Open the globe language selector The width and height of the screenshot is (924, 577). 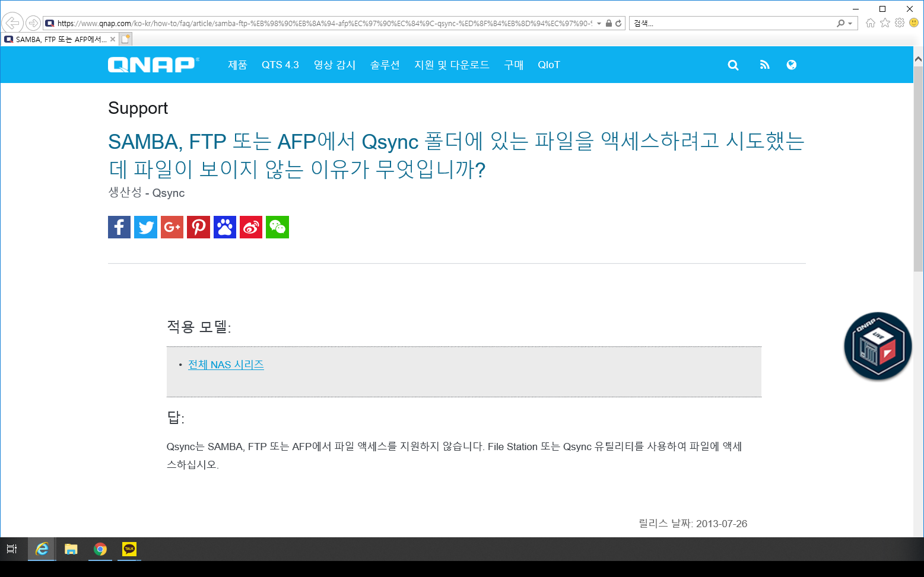(x=791, y=65)
